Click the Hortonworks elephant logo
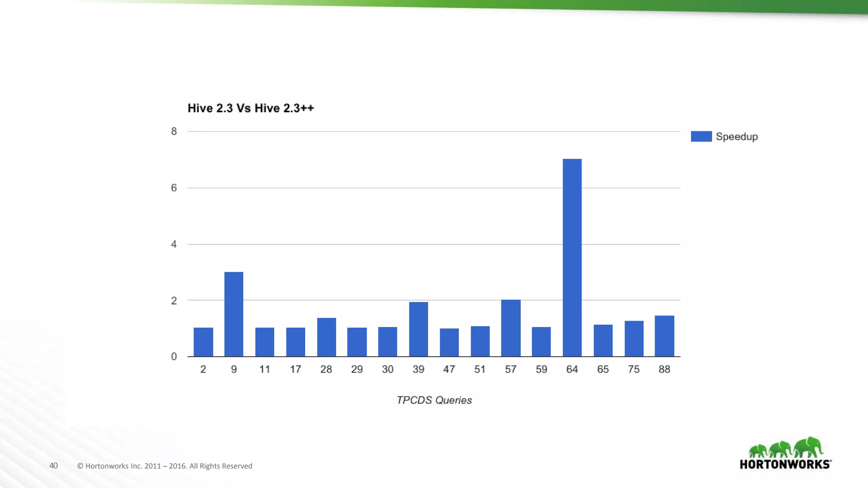868x488 pixels. point(785,447)
